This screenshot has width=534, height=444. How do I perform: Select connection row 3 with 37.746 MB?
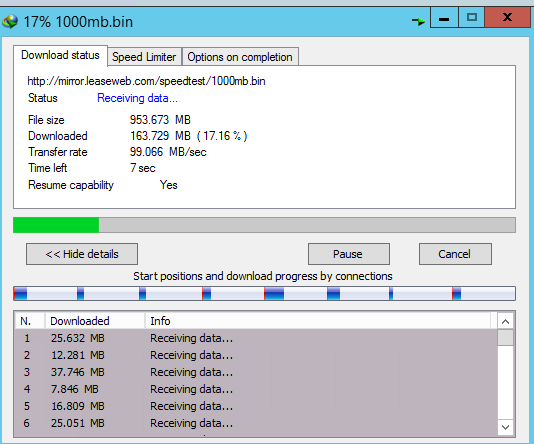256,372
